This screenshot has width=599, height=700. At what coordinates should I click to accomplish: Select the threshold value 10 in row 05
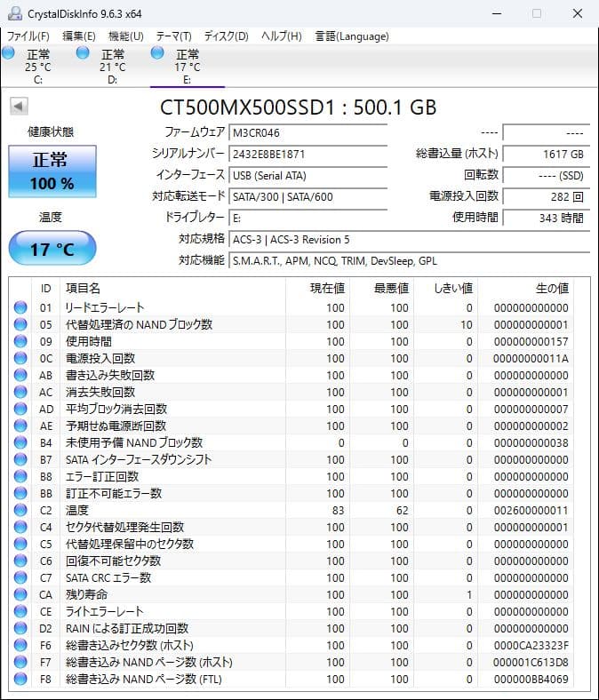pos(467,325)
